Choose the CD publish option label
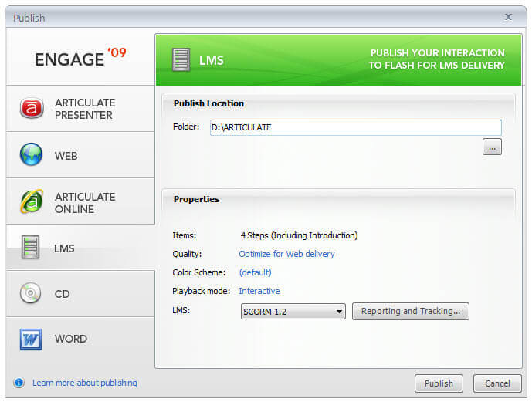 click(62, 294)
